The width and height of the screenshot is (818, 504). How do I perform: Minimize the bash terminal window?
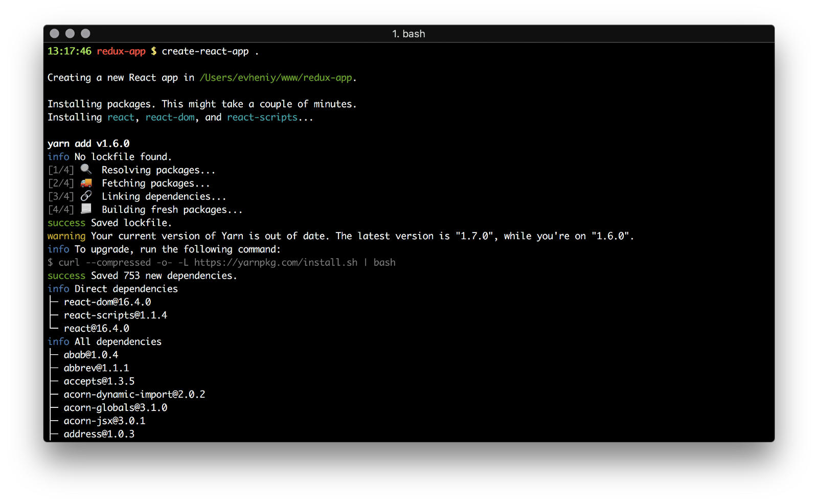[x=70, y=34]
